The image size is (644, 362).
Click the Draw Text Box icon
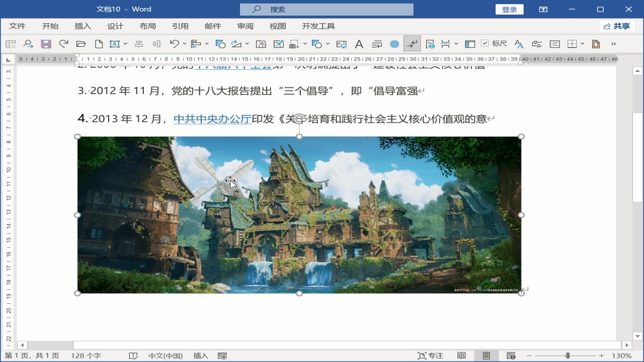click(x=115, y=44)
